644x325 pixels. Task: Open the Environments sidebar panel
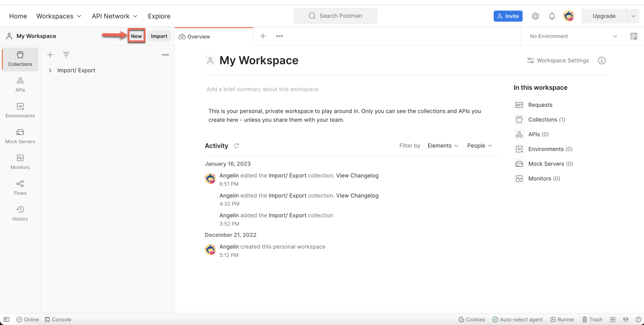(20, 110)
